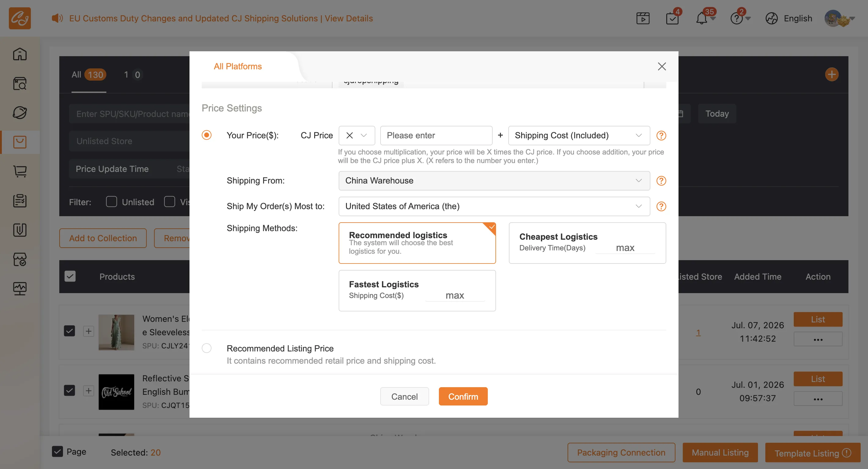
Task: Click help icon beside Ship My Orders Most to
Action: tap(661, 206)
